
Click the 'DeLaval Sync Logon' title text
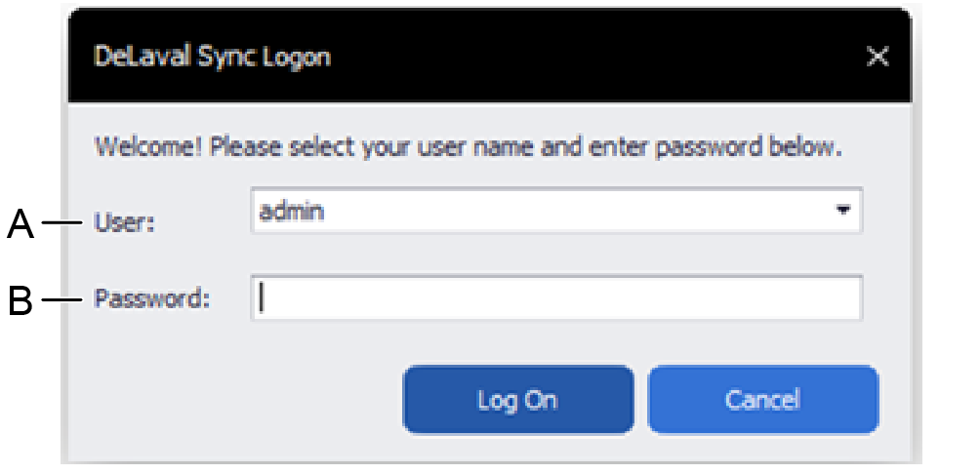point(212,57)
